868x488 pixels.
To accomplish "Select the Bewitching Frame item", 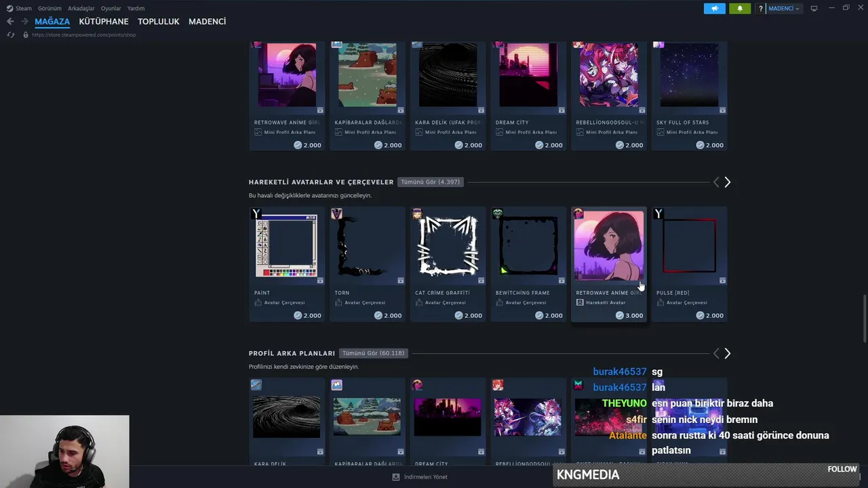I will pyautogui.click(x=528, y=264).
